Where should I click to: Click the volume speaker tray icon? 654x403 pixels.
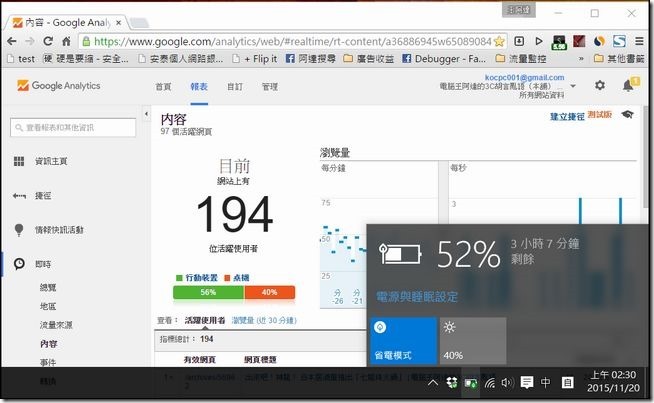pos(507,383)
